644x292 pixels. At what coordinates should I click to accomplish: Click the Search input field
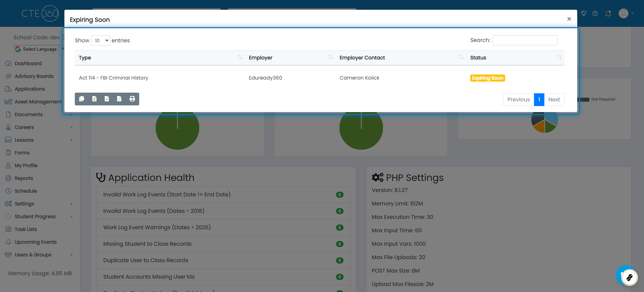click(525, 40)
